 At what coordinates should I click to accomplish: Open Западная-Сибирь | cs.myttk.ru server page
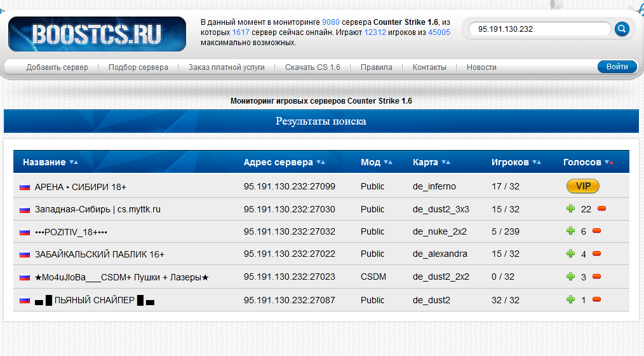pyautogui.click(x=98, y=209)
